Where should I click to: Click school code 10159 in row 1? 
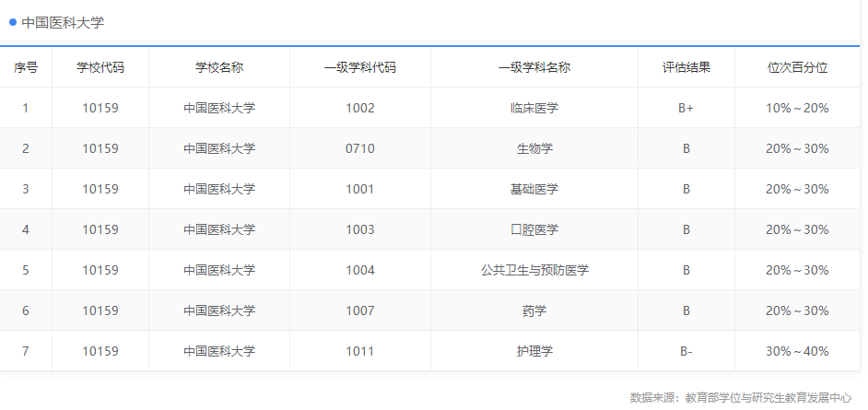tap(100, 108)
